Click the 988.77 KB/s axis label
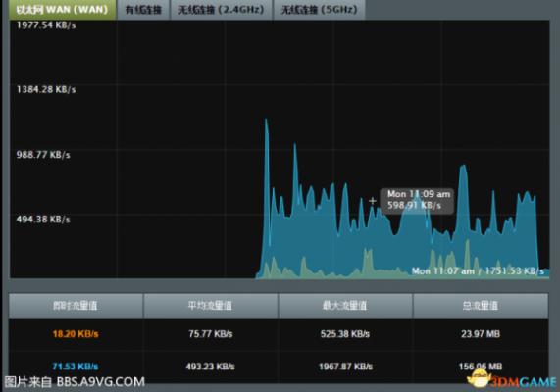This screenshot has height=392, width=560. point(43,155)
